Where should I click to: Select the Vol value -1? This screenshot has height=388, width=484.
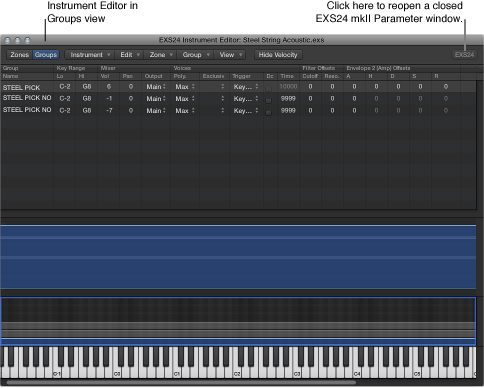point(109,99)
